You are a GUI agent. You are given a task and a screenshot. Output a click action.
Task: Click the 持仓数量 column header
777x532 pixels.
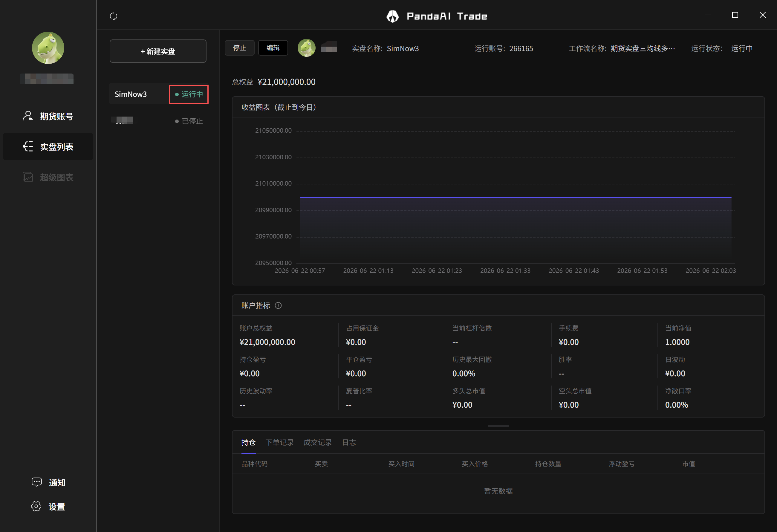[x=548, y=464]
